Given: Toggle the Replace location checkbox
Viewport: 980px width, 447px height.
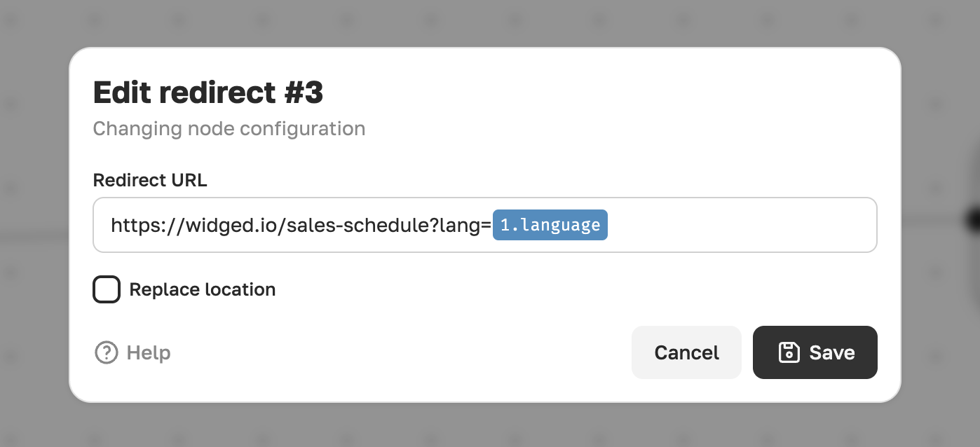Looking at the screenshot, I should click(107, 289).
